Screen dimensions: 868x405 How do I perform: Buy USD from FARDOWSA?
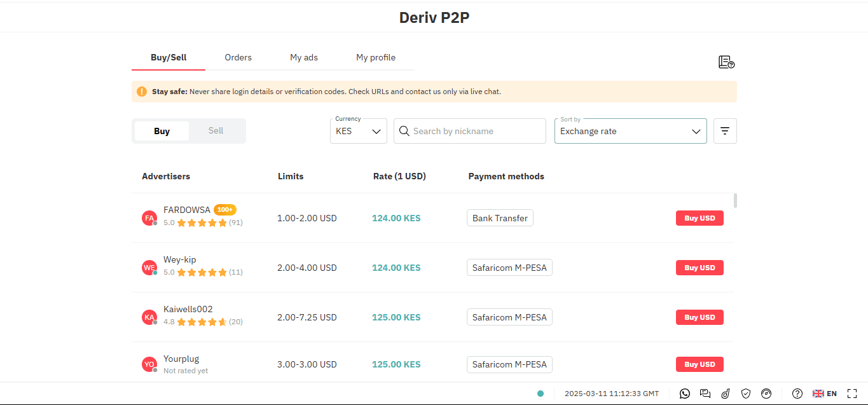pyautogui.click(x=699, y=217)
